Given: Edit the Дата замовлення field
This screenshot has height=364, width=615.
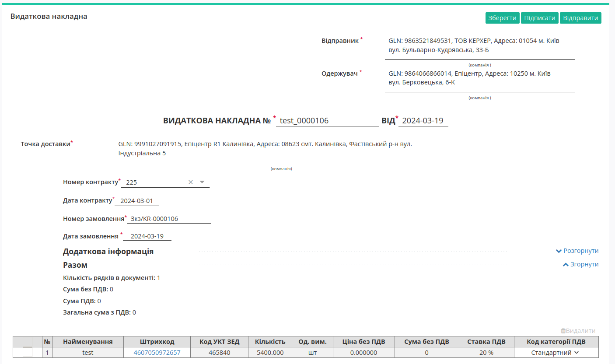Looking at the screenshot, I should [x=147, y=236].
